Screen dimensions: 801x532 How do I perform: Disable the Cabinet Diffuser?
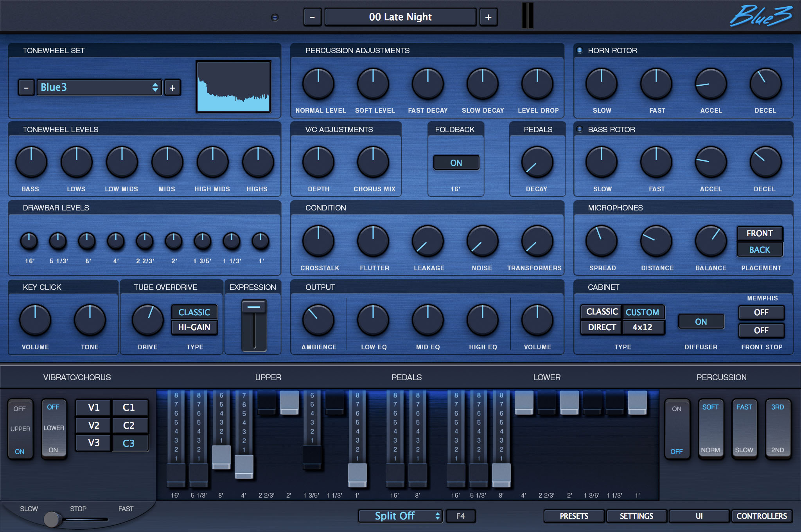point(701,321)
